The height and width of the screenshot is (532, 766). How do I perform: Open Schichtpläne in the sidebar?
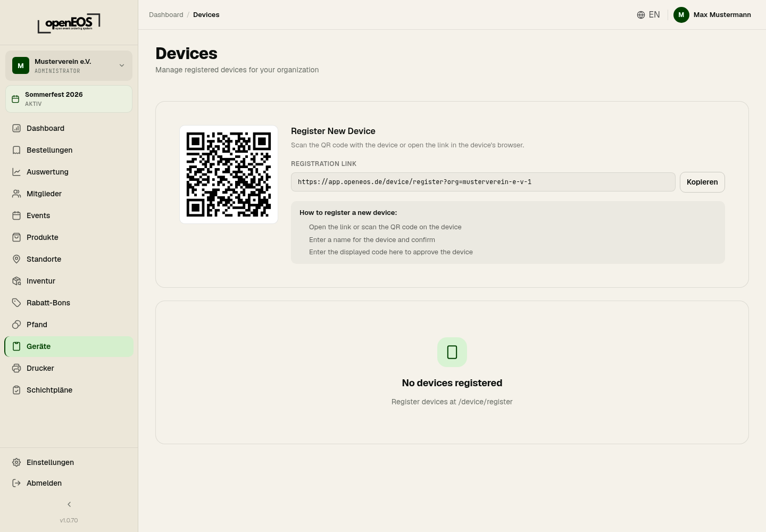[69, 390]
